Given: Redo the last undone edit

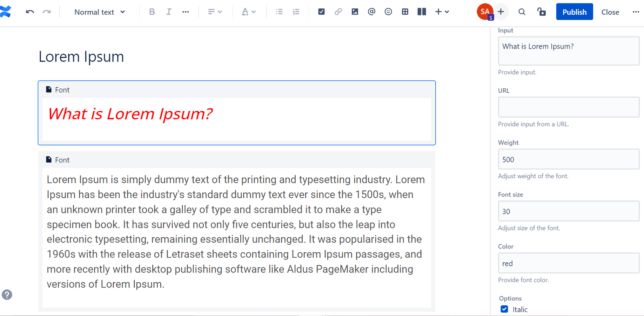Looking at the screenshot, I should click(x=46, y=12).
